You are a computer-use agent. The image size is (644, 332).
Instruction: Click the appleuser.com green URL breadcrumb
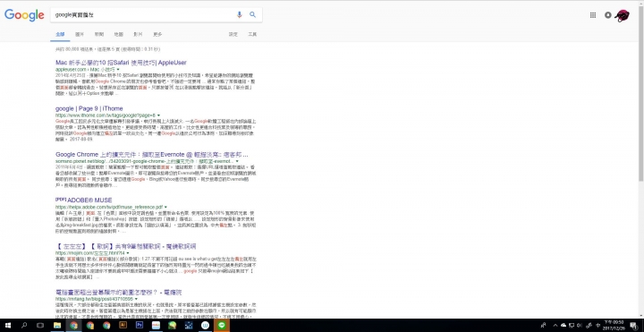tap(85, 70)
